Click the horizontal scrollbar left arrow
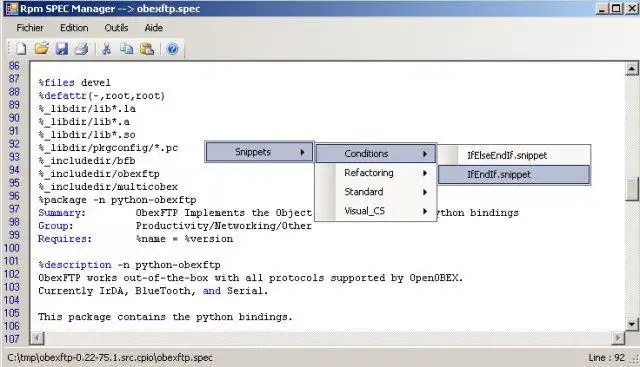This screenshot has width=640, height=367. (37, 338)
